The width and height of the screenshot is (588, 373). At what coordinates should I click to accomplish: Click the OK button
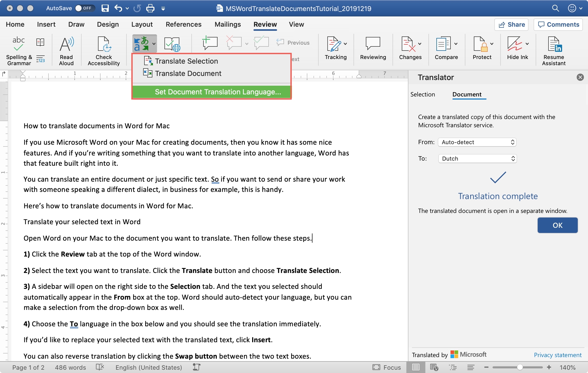[x=557, y=225]
